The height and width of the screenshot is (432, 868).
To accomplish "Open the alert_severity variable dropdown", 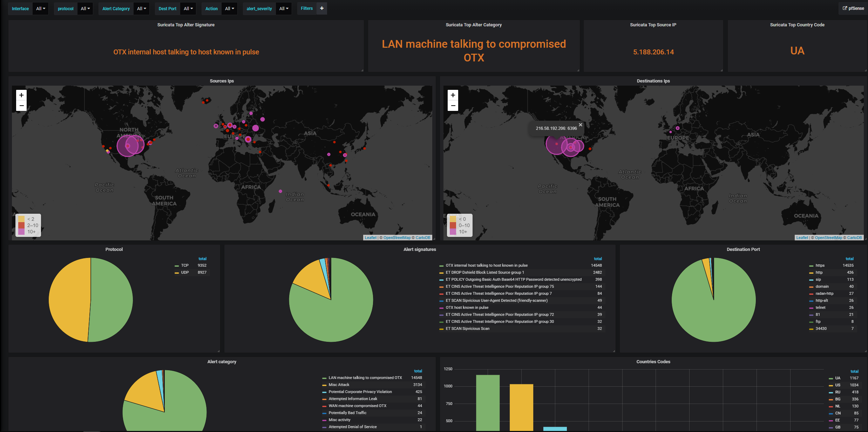I will [x=284, y=8].
